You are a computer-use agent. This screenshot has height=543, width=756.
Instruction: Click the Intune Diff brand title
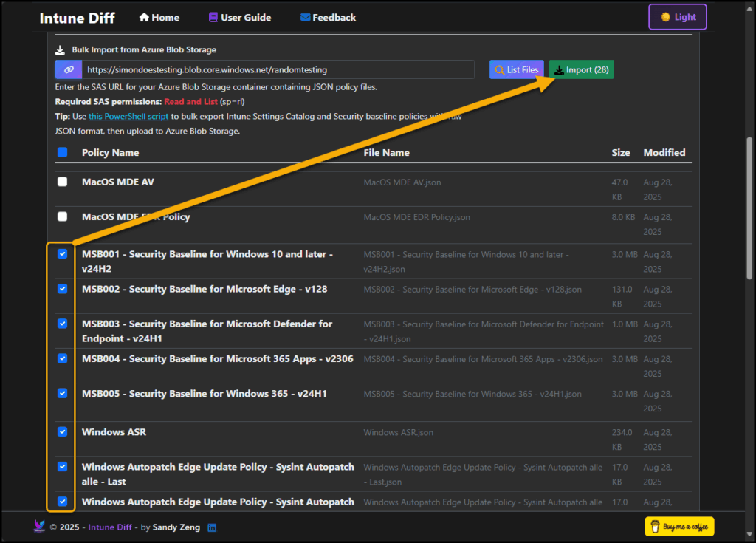click(x=77, y=18)
